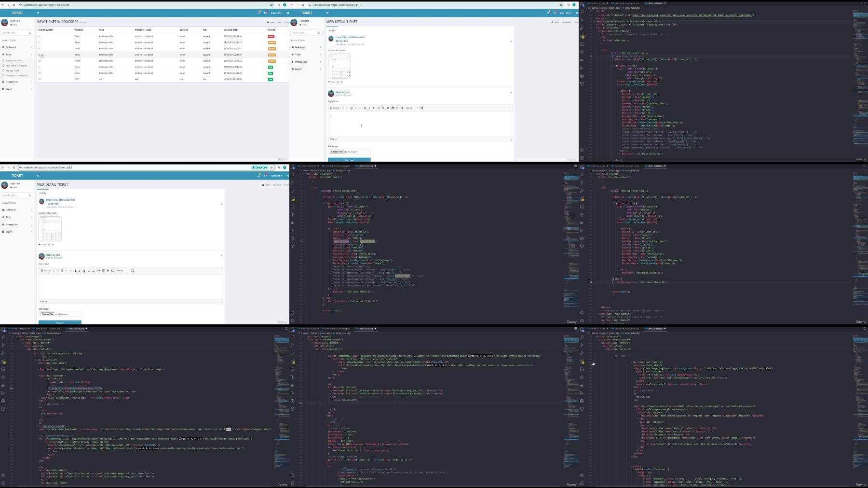Open attached image thumbnail in Google Lens window
The image size is (868, 488).
click(50, 229)
